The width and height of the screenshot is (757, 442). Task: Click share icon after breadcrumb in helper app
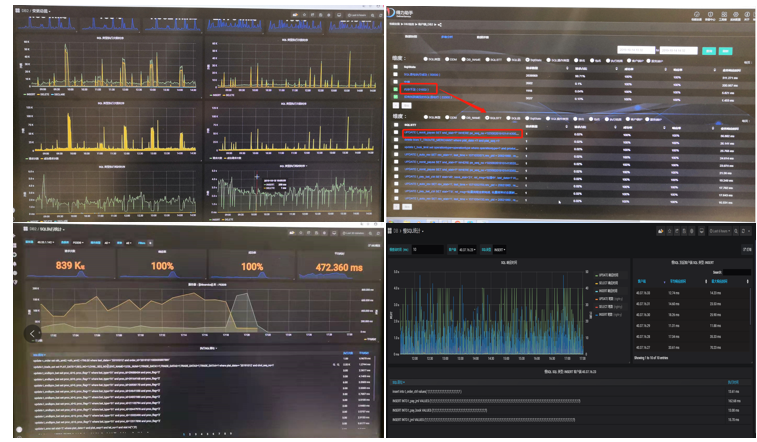(440, 25)
